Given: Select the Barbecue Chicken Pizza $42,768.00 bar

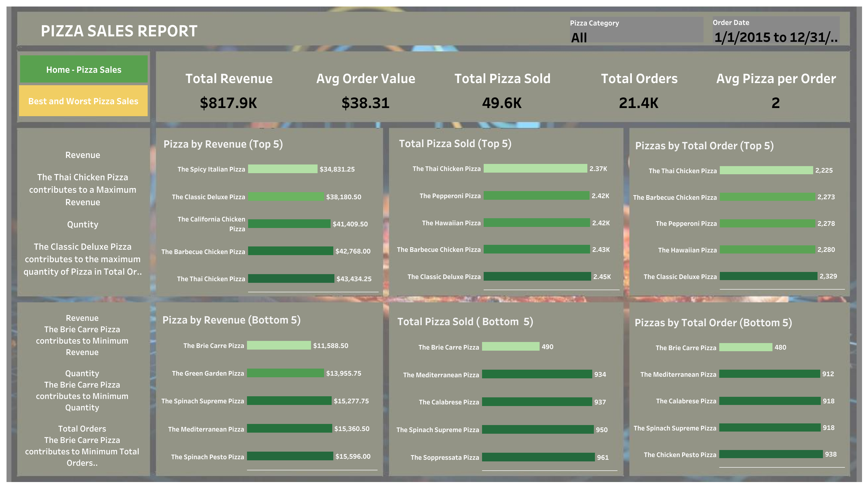Looking at the screenshot, I should tap(290, 251).
